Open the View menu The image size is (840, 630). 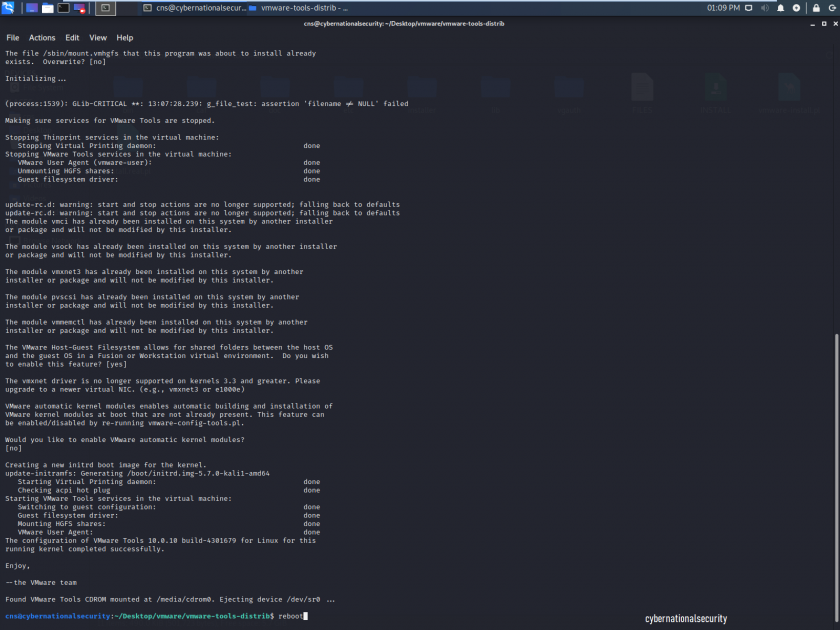point(98,38)
